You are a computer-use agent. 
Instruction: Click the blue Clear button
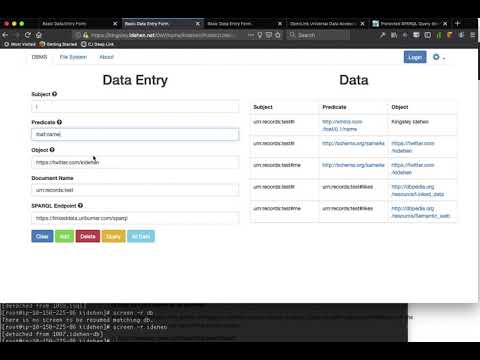point(42,236)
